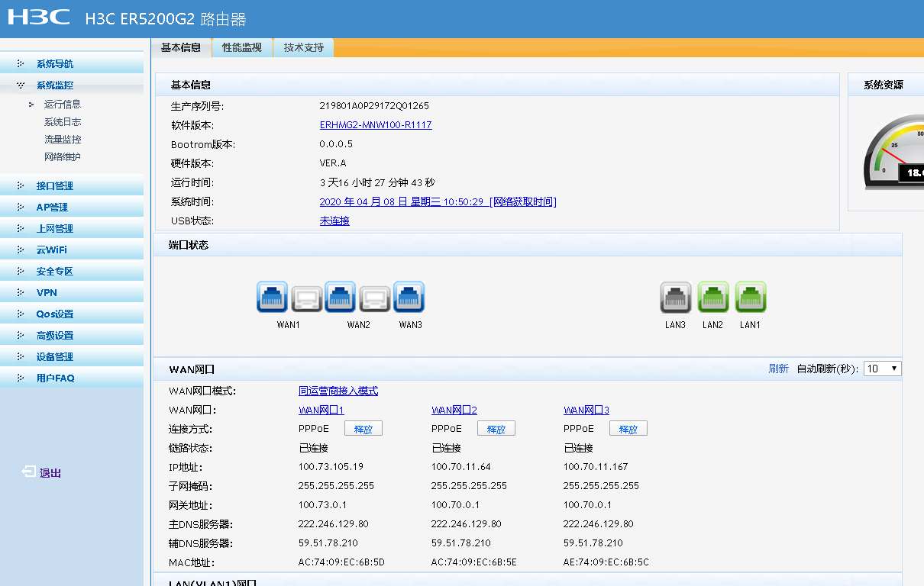
Task: Click the gateway address 100.73.0.1
Action: click(322, 505)
